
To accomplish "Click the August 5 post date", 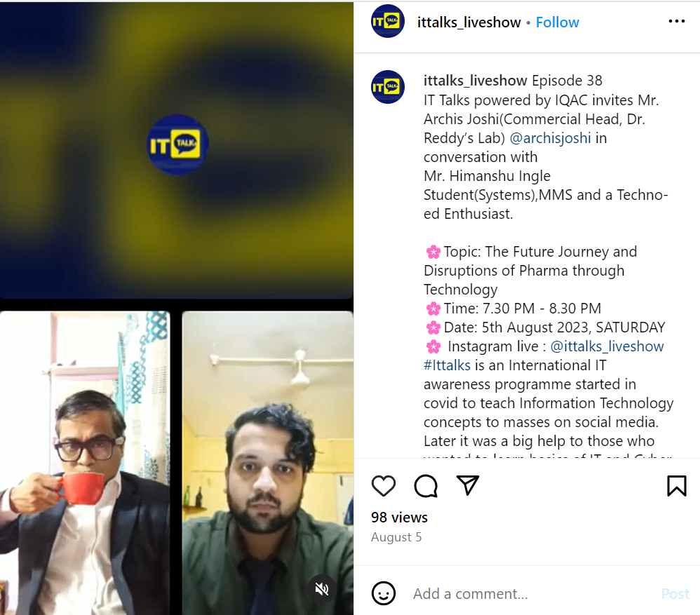I will [396, 537].
